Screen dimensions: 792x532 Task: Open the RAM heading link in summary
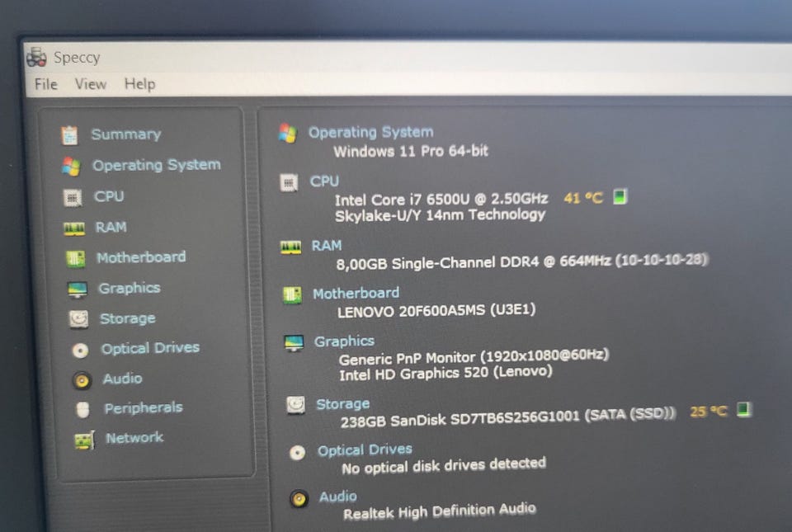(x=327, y=246)
